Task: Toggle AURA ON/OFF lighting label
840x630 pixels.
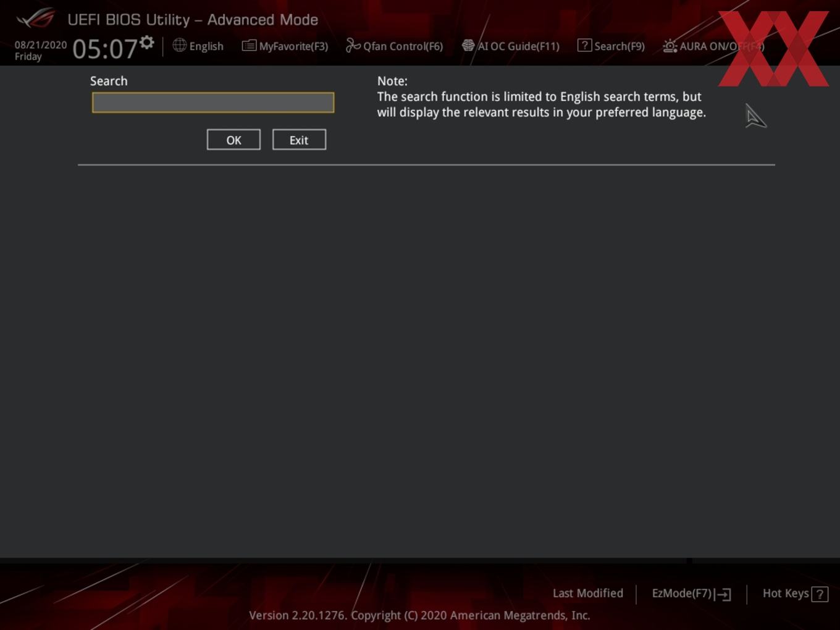Action: (x=722, y=46)
